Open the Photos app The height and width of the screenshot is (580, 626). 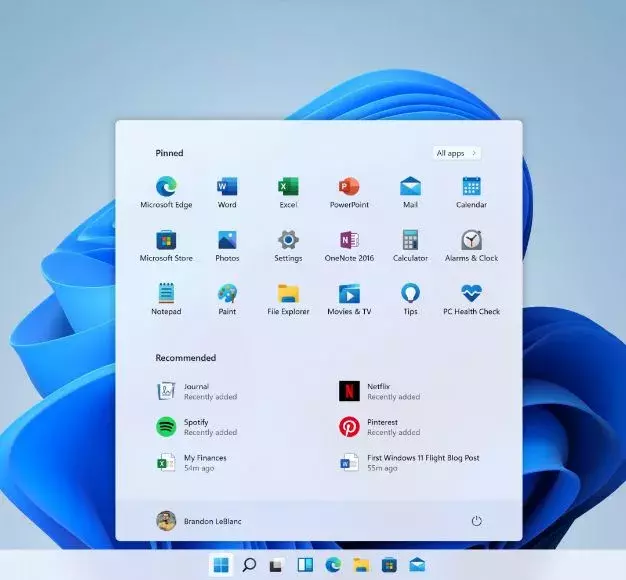[227, 245]
